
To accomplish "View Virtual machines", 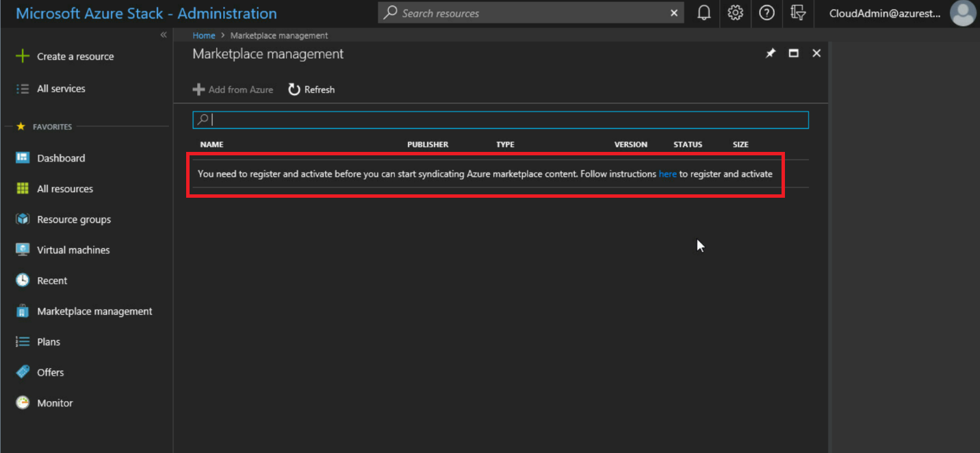I will 73,249.
